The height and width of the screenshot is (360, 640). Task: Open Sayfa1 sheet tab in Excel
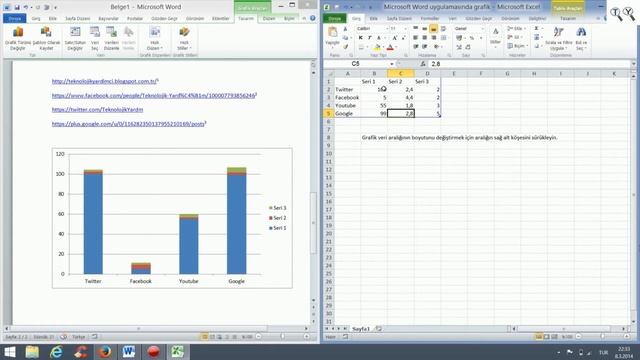pos(360,329)
